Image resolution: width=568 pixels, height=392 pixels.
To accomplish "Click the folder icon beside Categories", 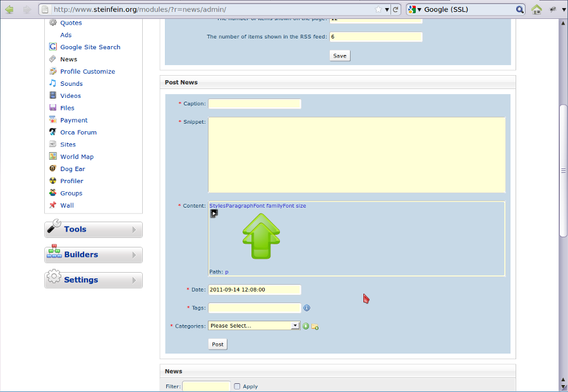I will (315, 326).
